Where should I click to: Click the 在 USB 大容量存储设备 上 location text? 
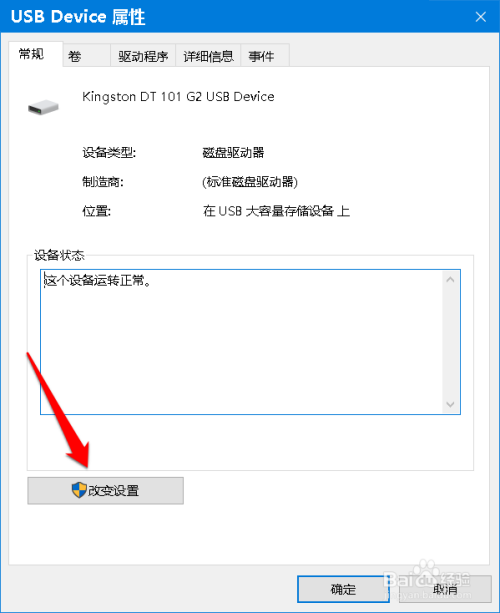click(276, 211)
